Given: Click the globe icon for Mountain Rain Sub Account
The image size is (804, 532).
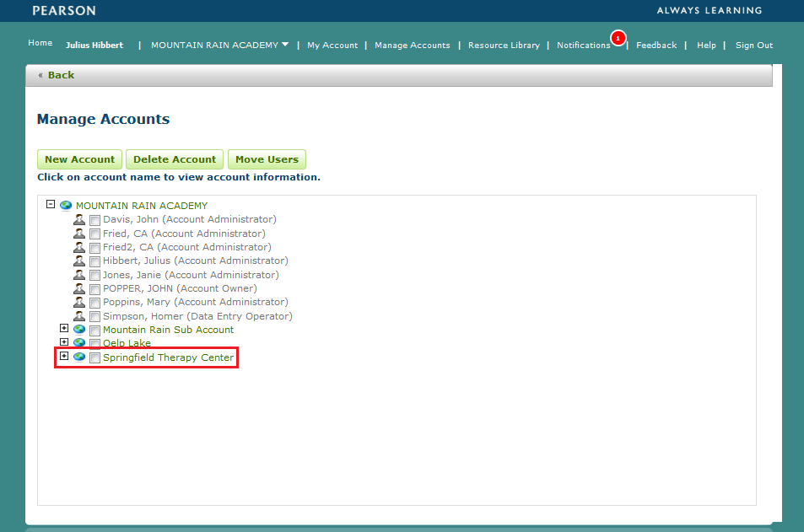Looking at the screenshot, I should click(79, 330).
